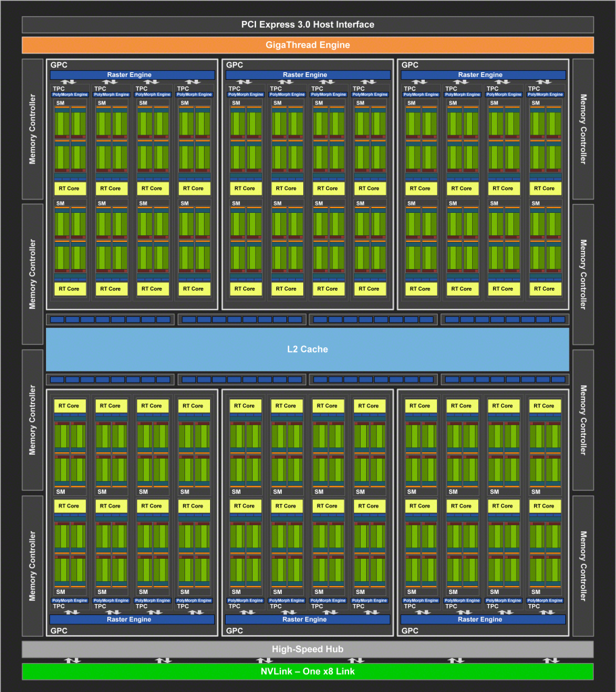Click Raster Engine in the bottom-right GPC

coord(483,619)
